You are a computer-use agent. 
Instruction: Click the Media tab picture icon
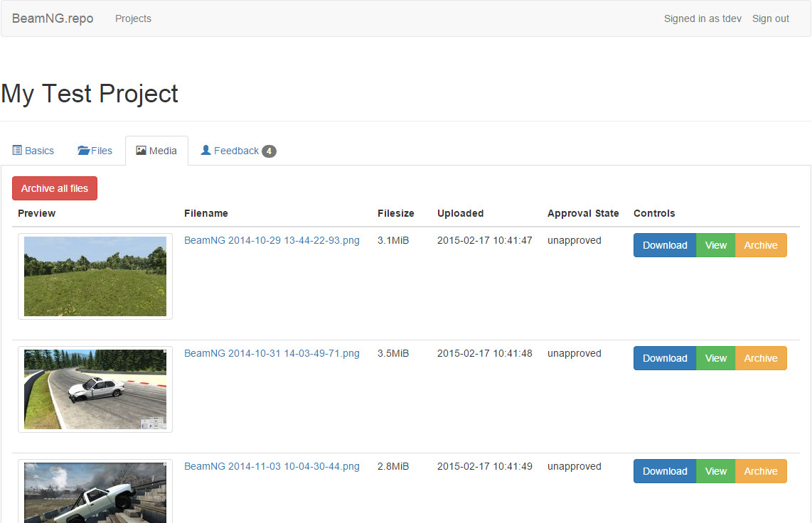click(x=141, y=151)
